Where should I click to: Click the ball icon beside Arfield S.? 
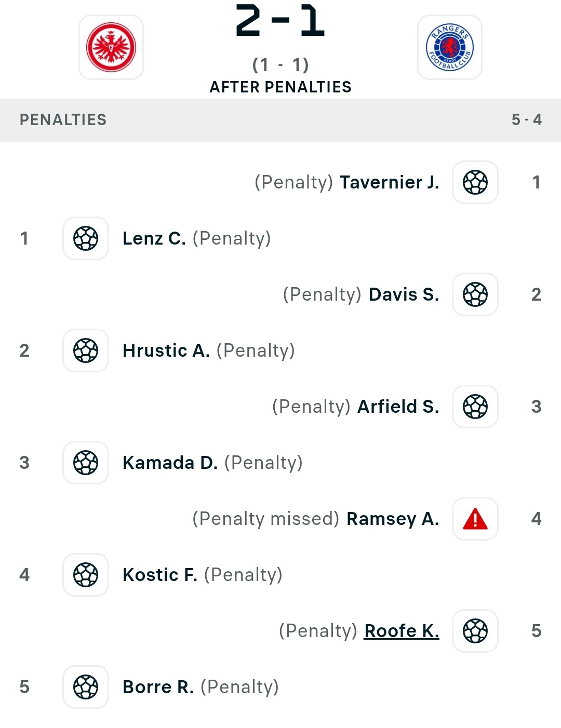coord(475,407)
